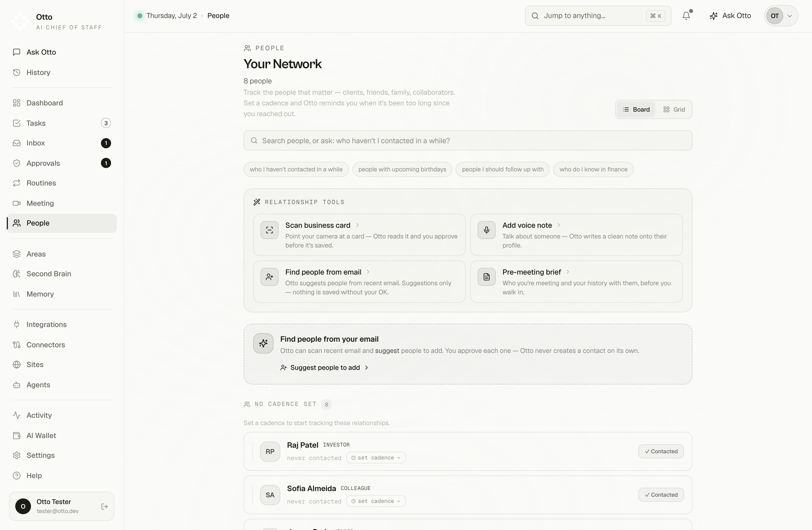Select 'who I haven't contacted in a while' chip
This screenshot has width=812, height=530.
pyautogui.click(x=296, y=169)
